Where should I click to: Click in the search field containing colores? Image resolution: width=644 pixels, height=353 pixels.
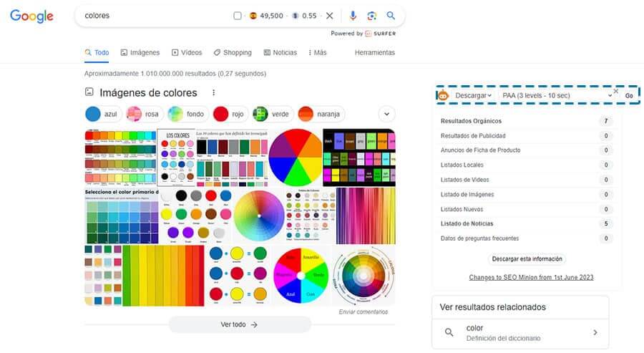coord(156,16)
